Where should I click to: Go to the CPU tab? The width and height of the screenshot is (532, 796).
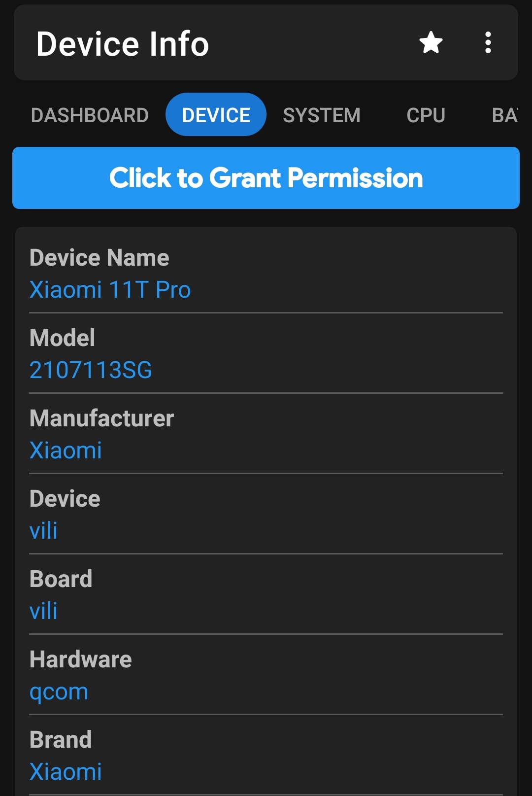pos(426,115)
